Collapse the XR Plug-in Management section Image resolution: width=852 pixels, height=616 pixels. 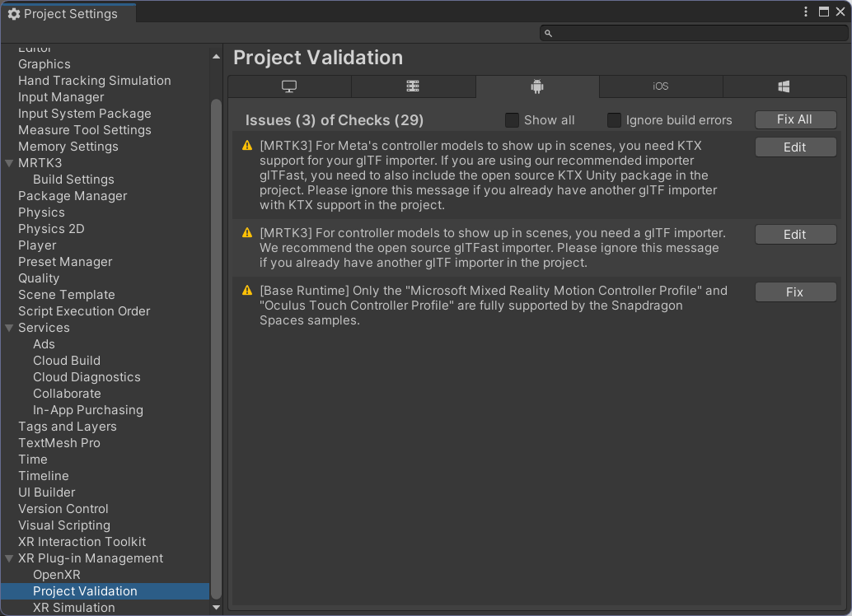[x=9, y=558]
